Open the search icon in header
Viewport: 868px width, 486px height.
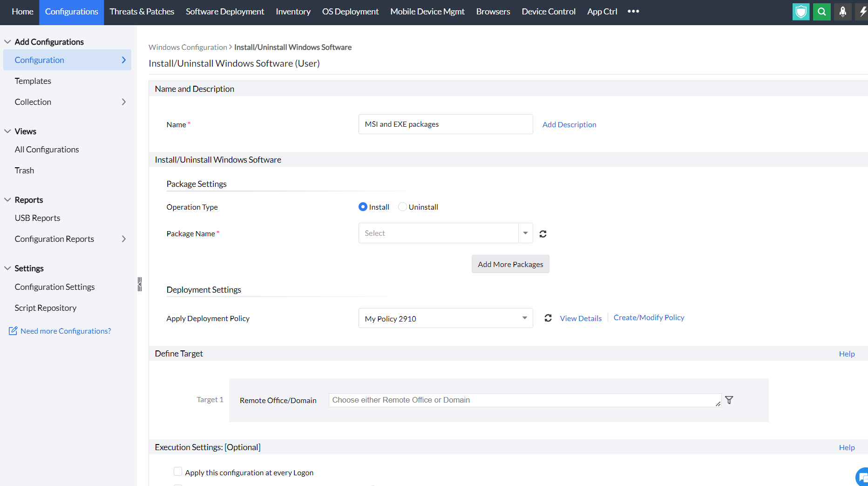point(822,12)
